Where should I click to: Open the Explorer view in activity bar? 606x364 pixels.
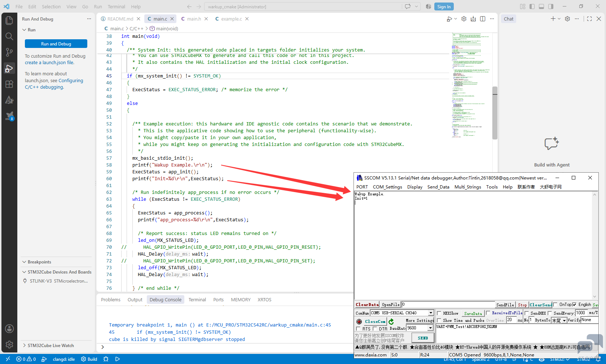click(9, 20)
